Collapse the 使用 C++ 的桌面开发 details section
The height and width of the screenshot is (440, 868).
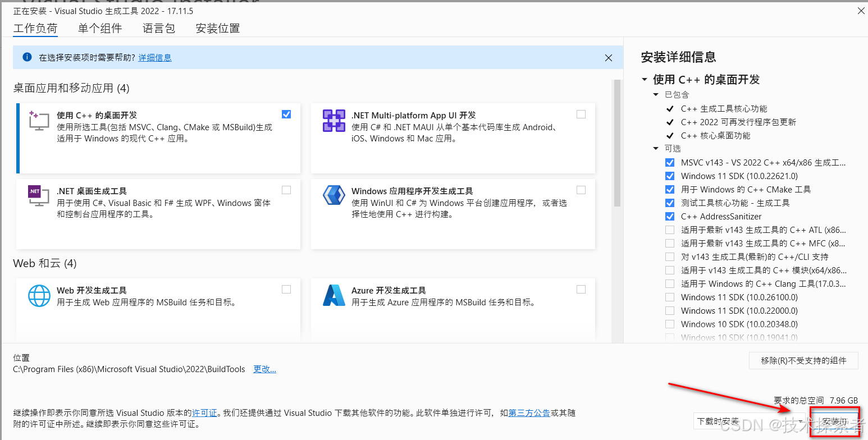point(645,80)
